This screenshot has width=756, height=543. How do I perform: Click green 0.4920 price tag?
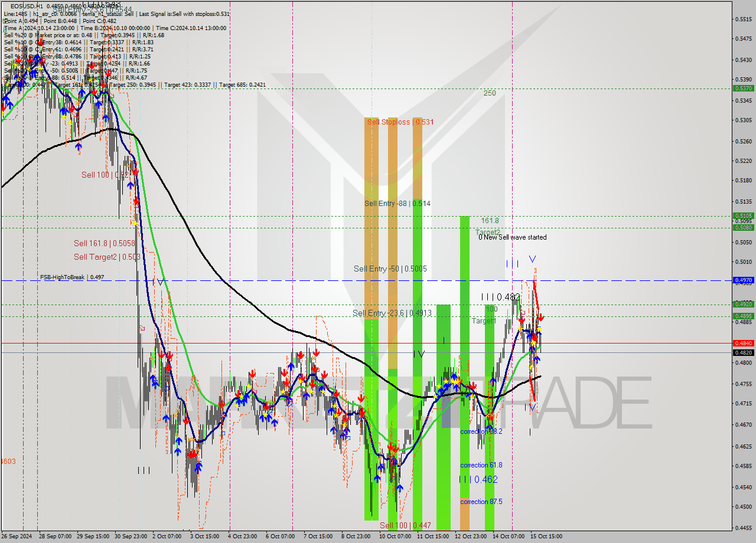pyautogui.click(x=743, y=305)
